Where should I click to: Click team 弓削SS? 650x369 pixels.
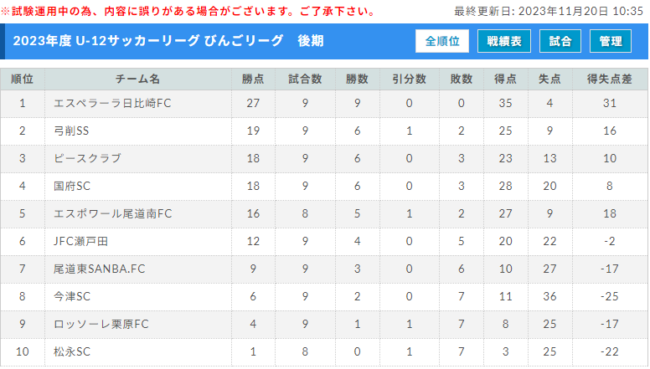click(x=71, y=131)
